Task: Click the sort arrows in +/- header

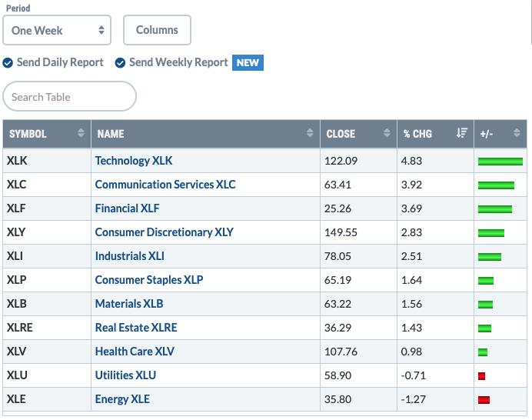Action: point(517,133)
